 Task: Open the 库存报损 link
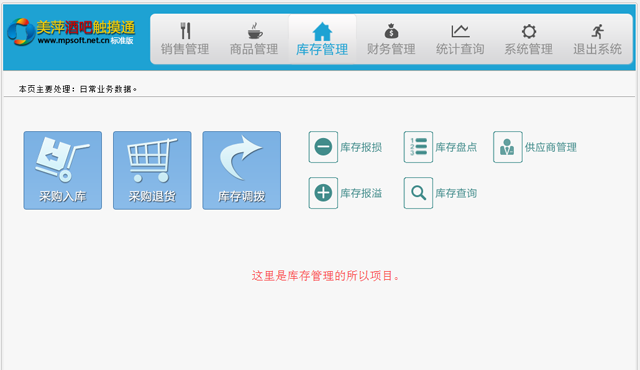pyautogui.click(x=361, y=147)
